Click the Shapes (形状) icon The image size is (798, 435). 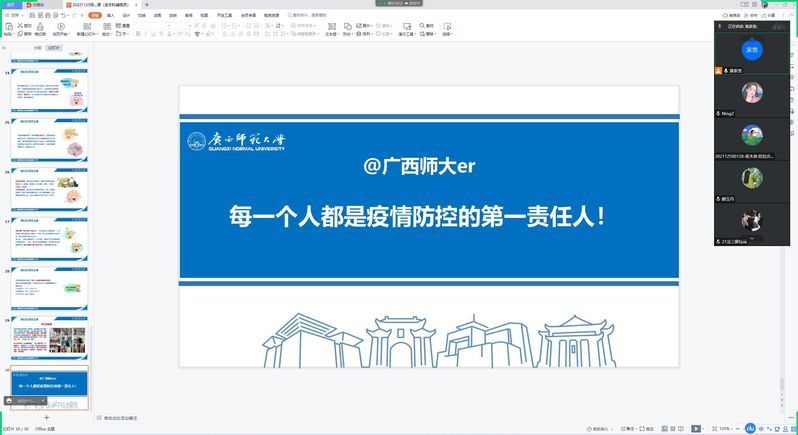tap(348, 26)
